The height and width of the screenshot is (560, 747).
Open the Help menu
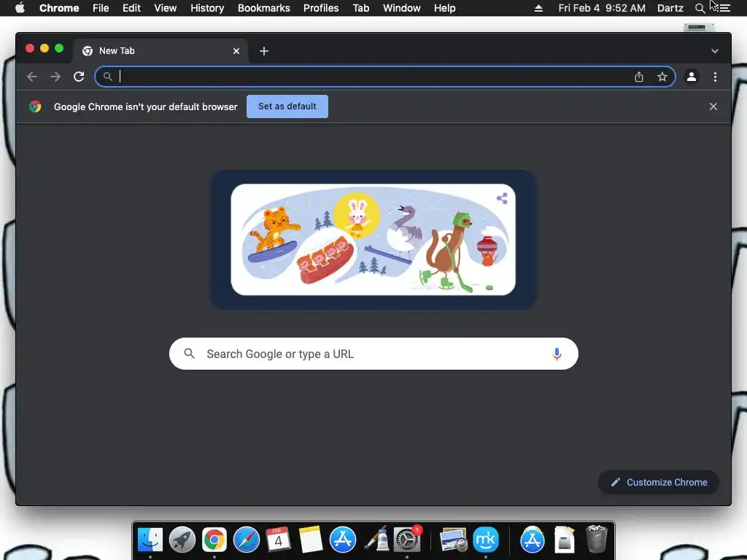tap(444, 8)
